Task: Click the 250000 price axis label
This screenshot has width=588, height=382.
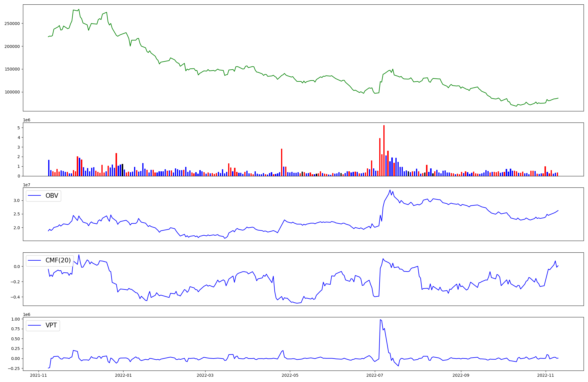Action: click(x=12, y=24)
